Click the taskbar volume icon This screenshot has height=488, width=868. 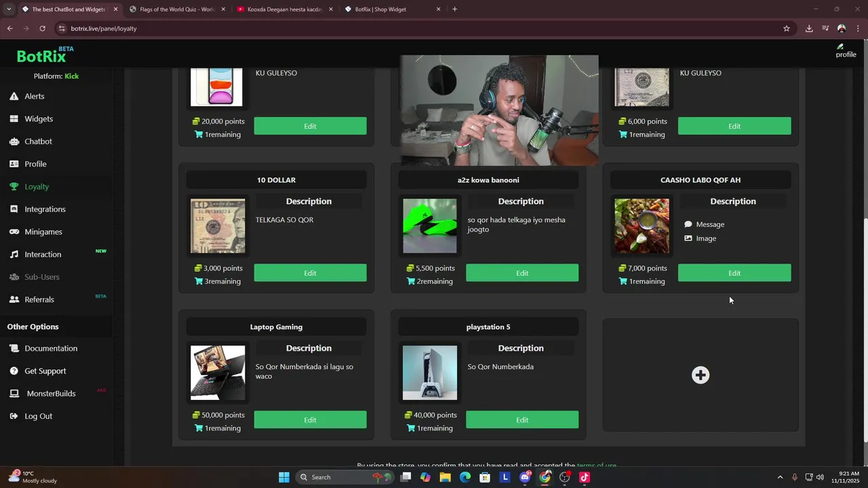(820, 477)
